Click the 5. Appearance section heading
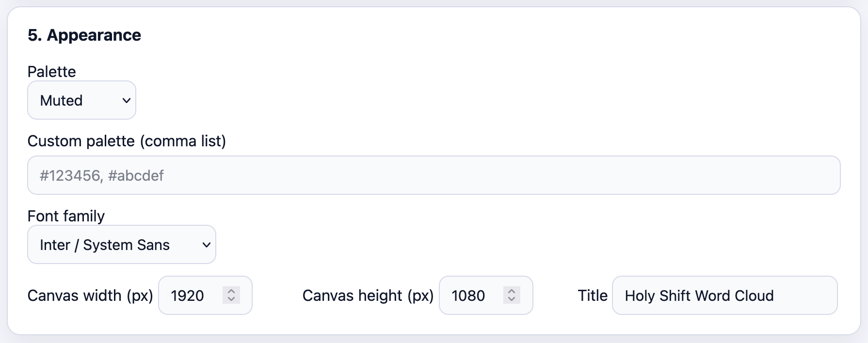Image resolution: width=868 pixels, height=343 pixels. coord(84,35)
